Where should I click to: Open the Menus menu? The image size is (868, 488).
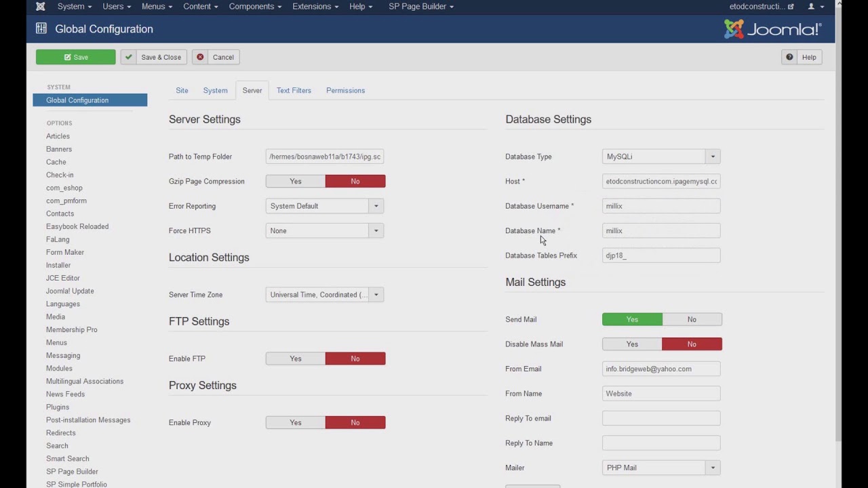157,6
